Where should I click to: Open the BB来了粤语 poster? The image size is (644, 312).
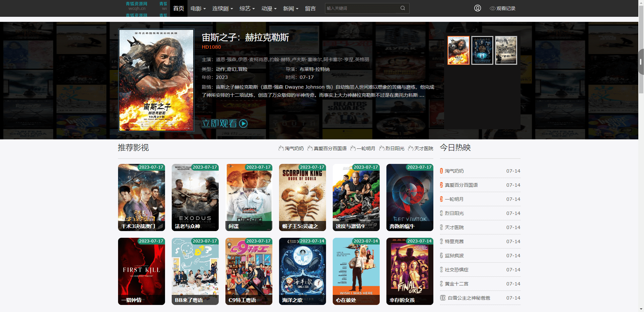[195, 271]
